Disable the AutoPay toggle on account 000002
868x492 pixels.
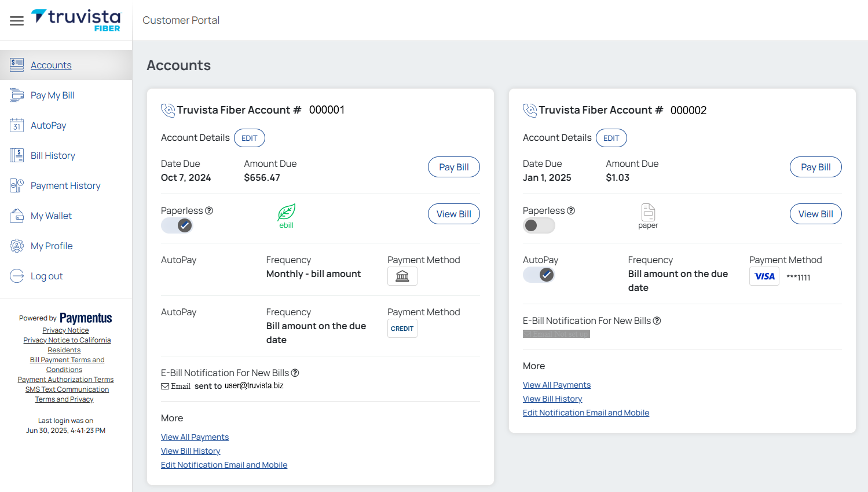pyautogui.click(x=539, y=275)
